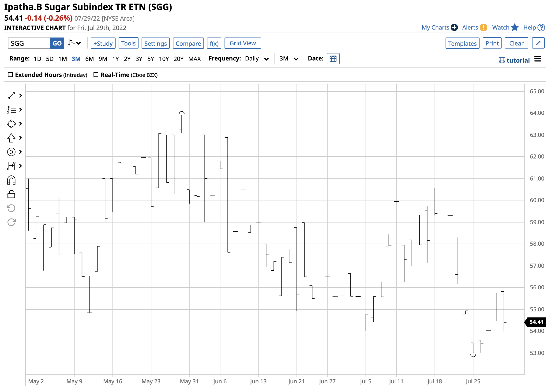Click the expand chart arrow icon
The image size is (555, 392).
pyautogui.click(x=538, y=43)
